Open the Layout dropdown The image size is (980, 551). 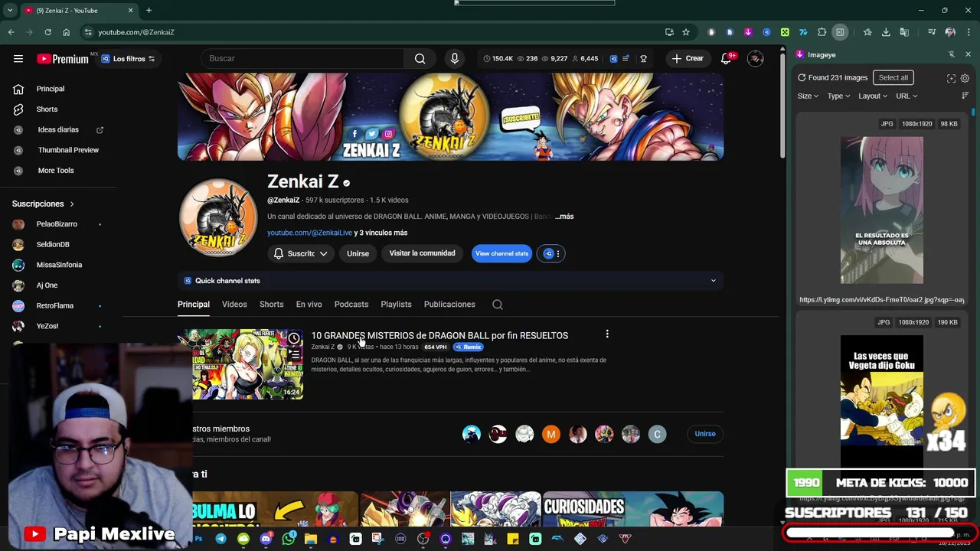pos(873,96)
